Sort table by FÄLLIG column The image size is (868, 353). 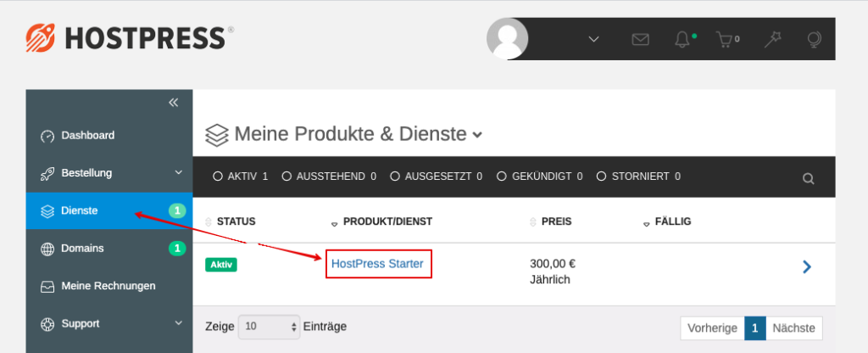(667, 221)
